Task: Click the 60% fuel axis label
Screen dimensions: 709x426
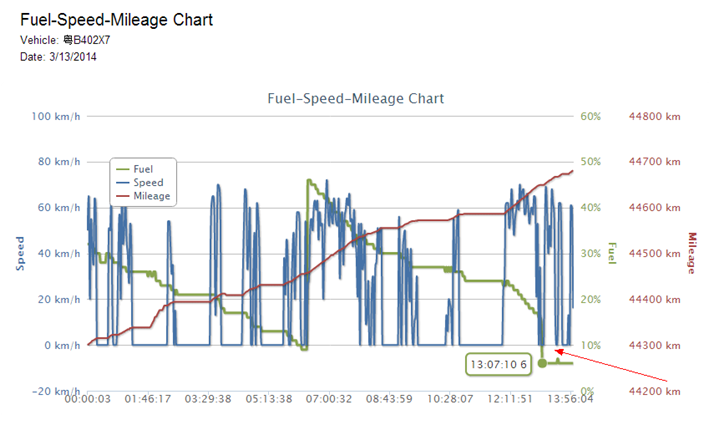Action: (590, 116)
